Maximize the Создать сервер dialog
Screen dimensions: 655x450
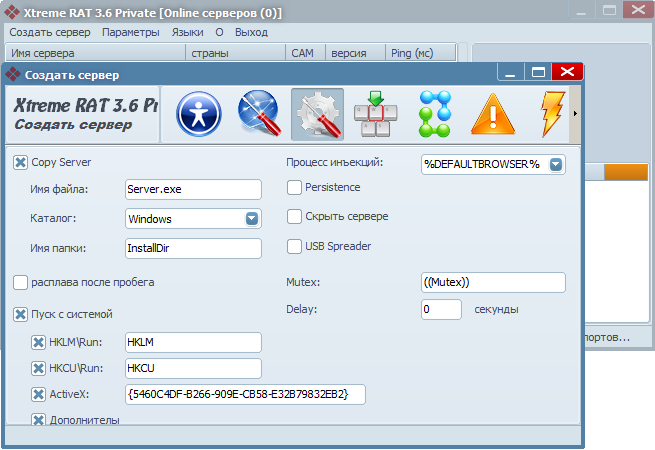538,72
